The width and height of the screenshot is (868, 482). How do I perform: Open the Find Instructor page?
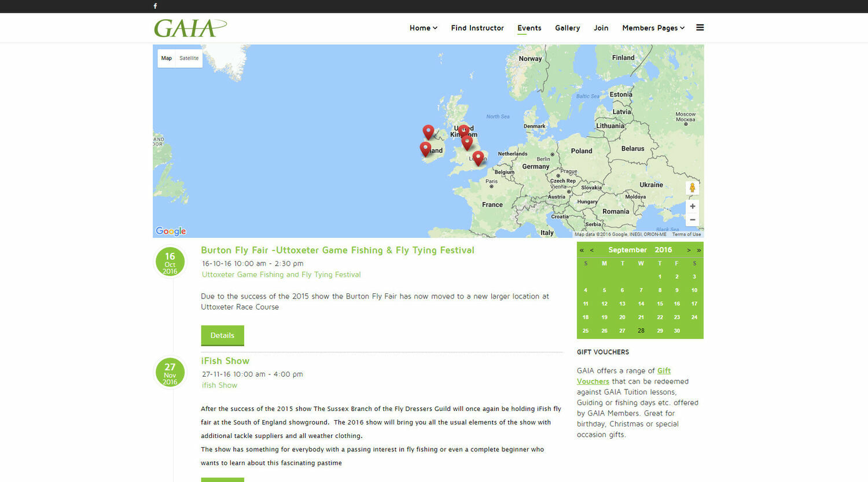[477, 28]
